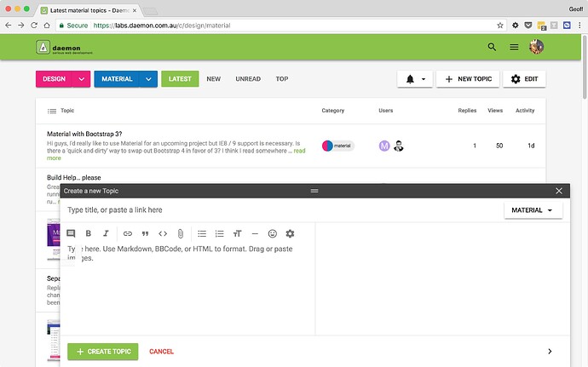Switch to the UNREAD tab

[248, 79]
